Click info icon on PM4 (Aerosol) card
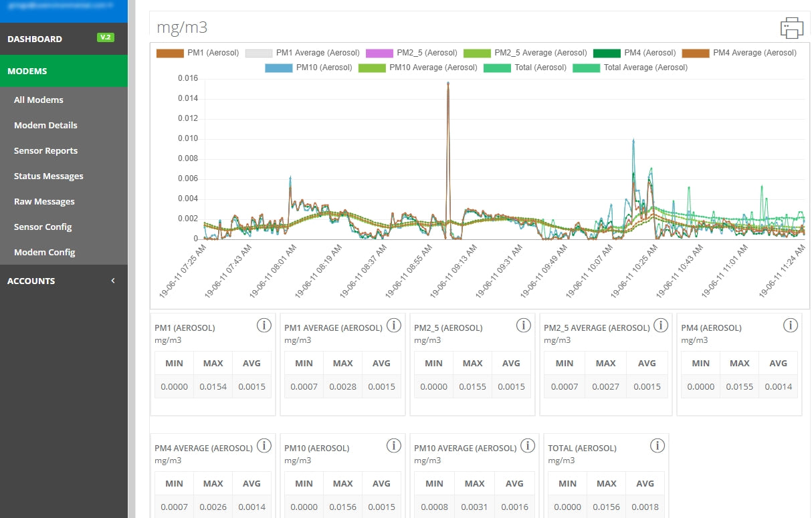This screenshot has width=812, height=518. [791, 326]
